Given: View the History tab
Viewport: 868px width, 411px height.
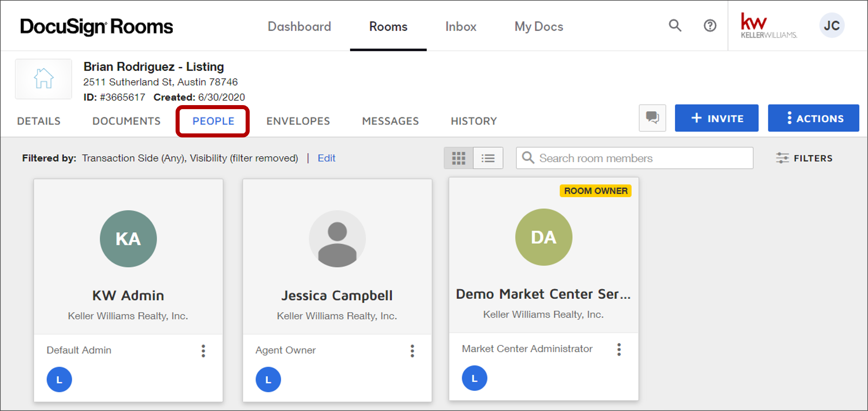Looking at the screenshot, I should click(x=474, y=121).
